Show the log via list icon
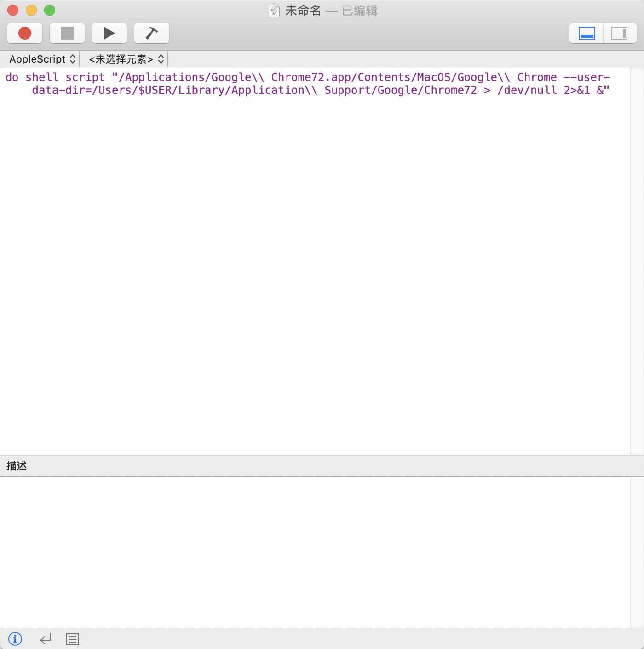The width and height of the screenshot is (644, 649). click(73, 639)
